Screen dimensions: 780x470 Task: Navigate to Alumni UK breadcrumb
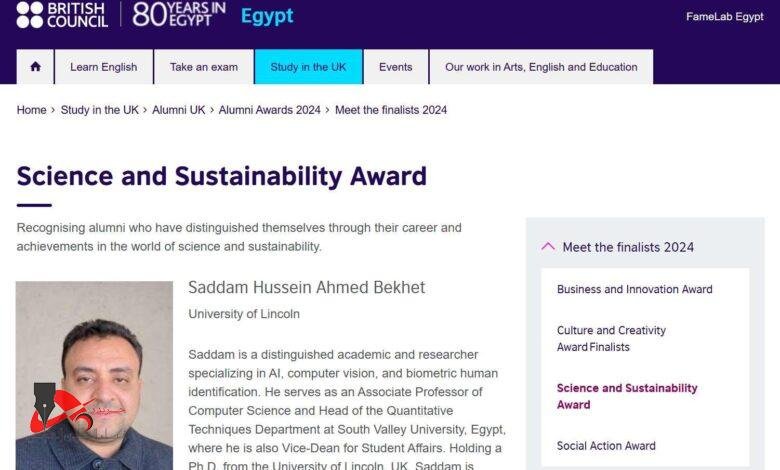pos(178,110)
